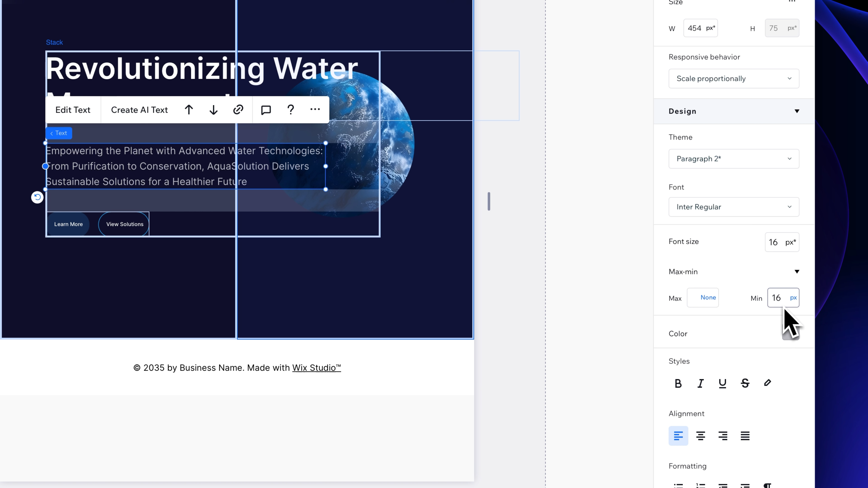Open the Inter Regular font dropdown
This screenshot has width=868, height=488.
pyautogui.click(x=734, y=207)
